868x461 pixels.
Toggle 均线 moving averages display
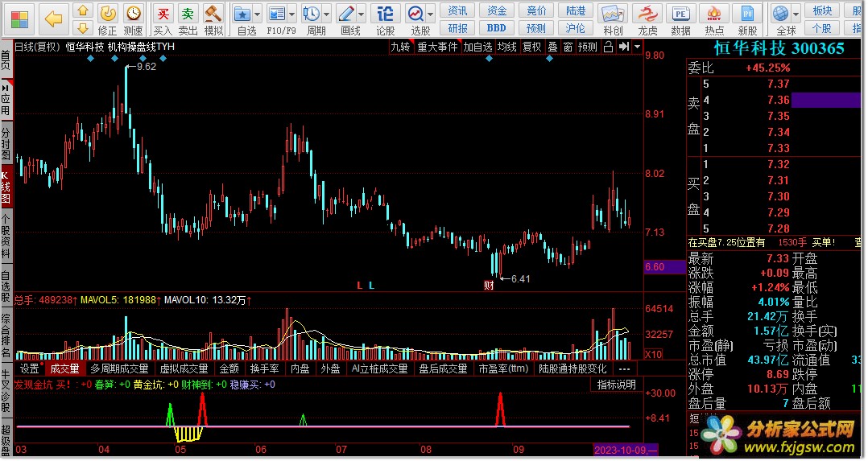point(506,47)
